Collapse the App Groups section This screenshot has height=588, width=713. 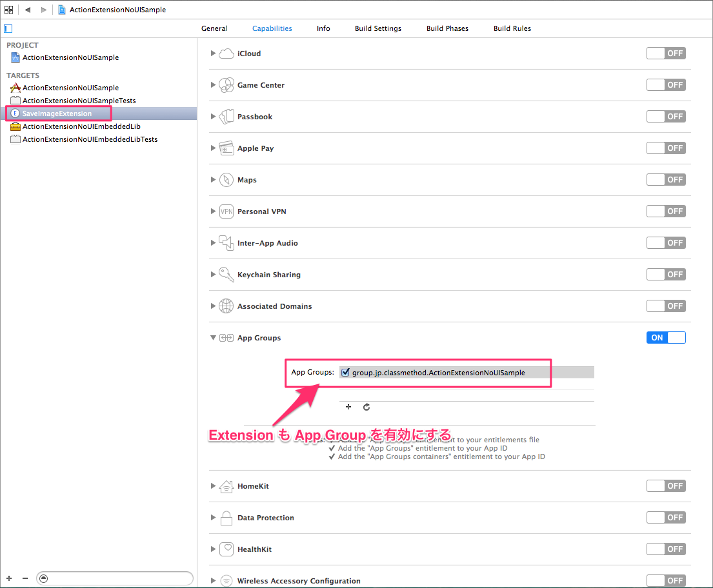[x=213, y=338]
